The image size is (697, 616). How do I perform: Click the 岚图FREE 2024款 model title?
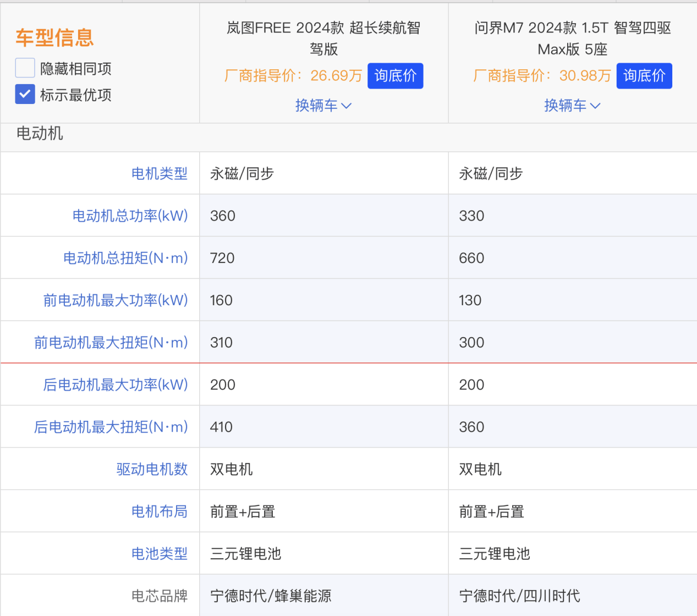(x=323, y=38)
